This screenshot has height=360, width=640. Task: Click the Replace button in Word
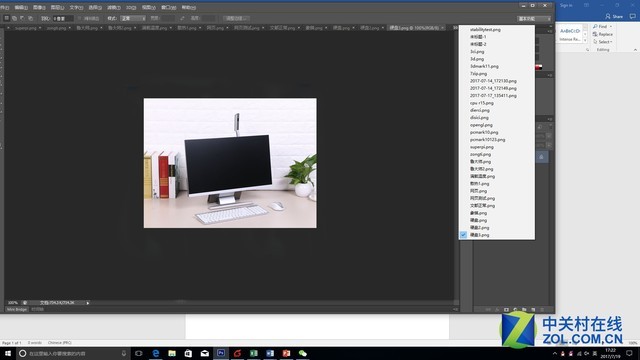point(602,34)
